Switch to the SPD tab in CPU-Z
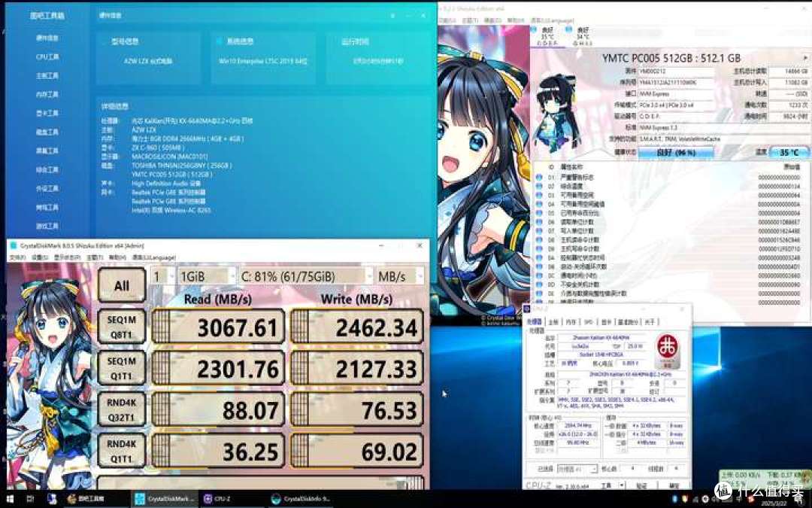This screenshot has height=508, width=812. pos(588,322)
